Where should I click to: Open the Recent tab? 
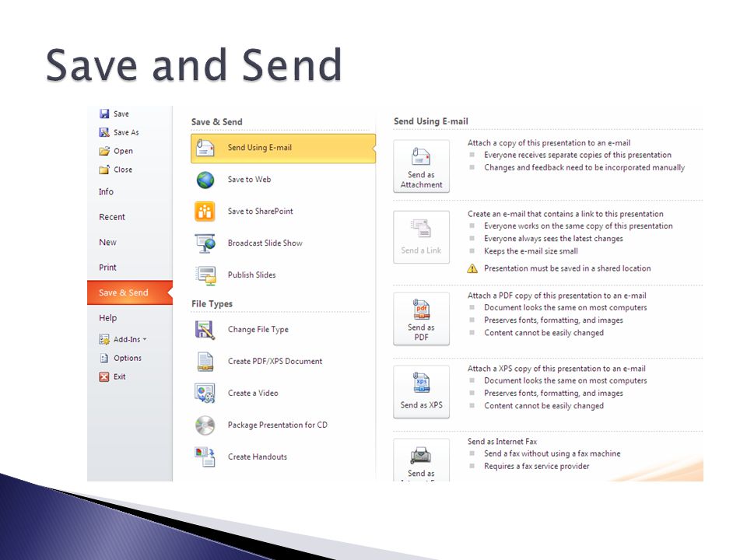(x=112, y=217)
